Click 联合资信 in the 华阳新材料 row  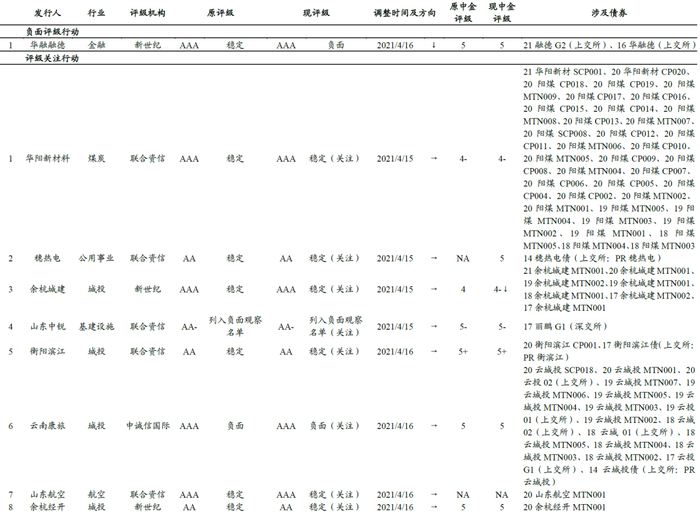click(147, 158)
